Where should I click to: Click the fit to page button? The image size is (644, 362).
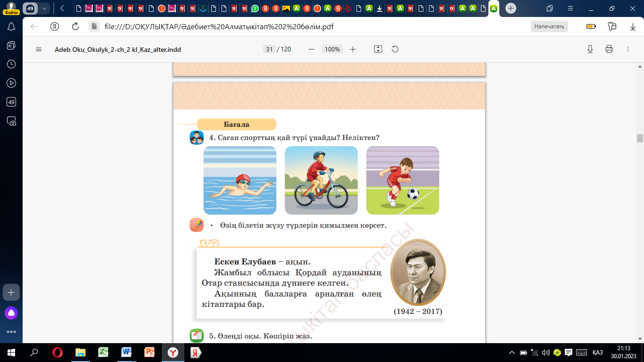[x=378, y=49]
